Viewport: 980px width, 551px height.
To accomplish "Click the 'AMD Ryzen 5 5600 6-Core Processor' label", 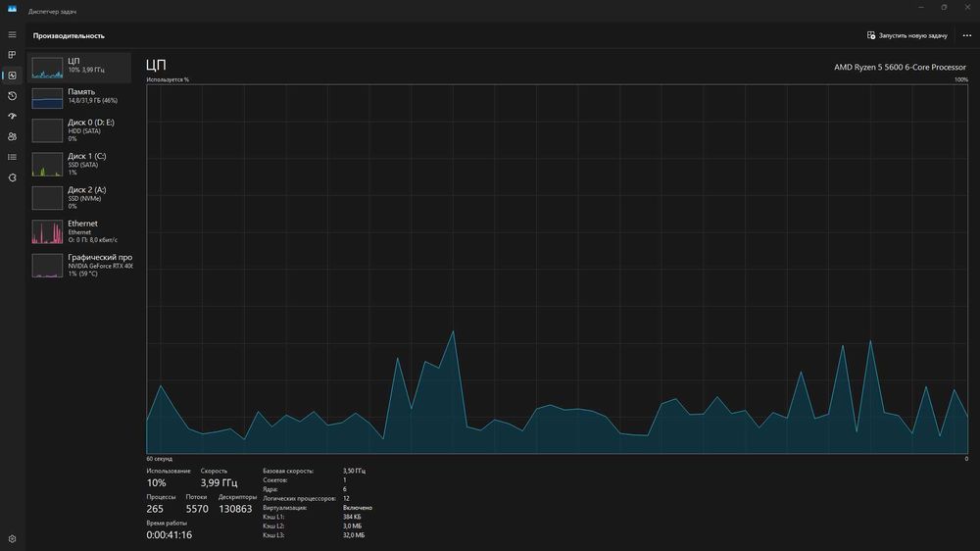I will 900,67.
